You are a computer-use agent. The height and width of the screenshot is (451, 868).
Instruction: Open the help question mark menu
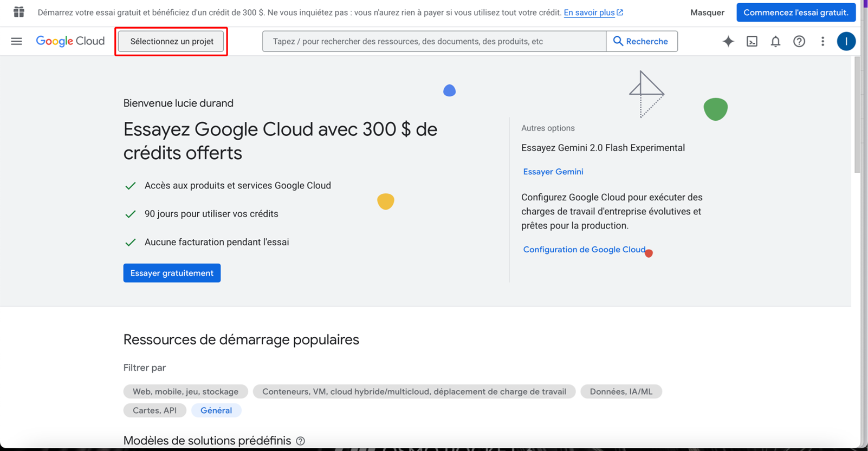click(x=799, y=41)
